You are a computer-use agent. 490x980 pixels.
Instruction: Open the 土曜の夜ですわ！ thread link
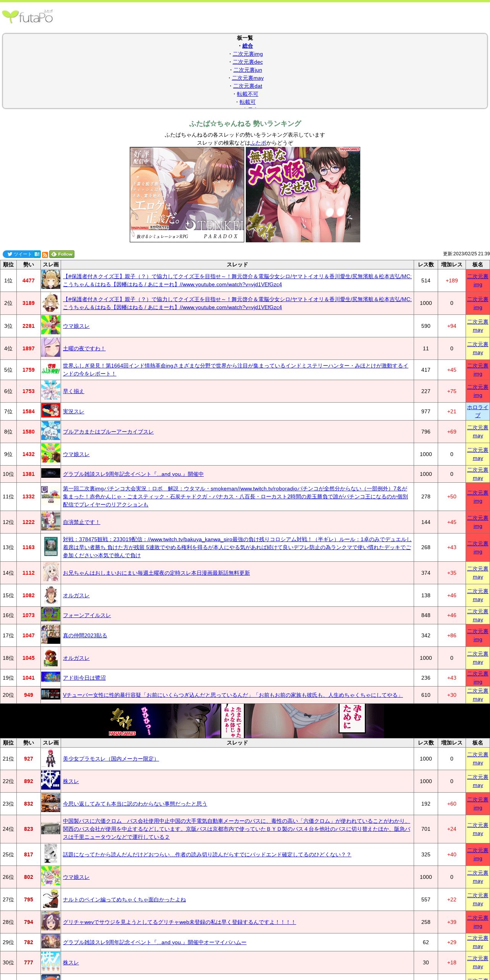pos(84,348)
